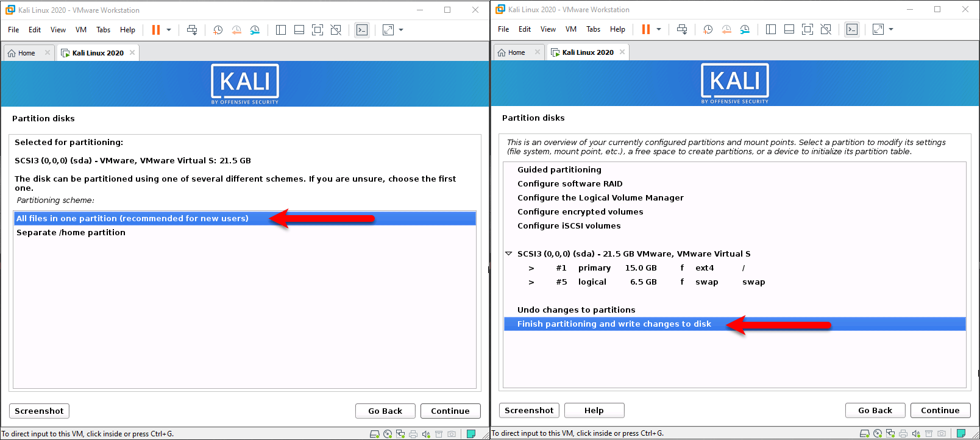980x440 pixels.
Task: Expand partition #5 logical row arrow
Action: pos(531,282)
